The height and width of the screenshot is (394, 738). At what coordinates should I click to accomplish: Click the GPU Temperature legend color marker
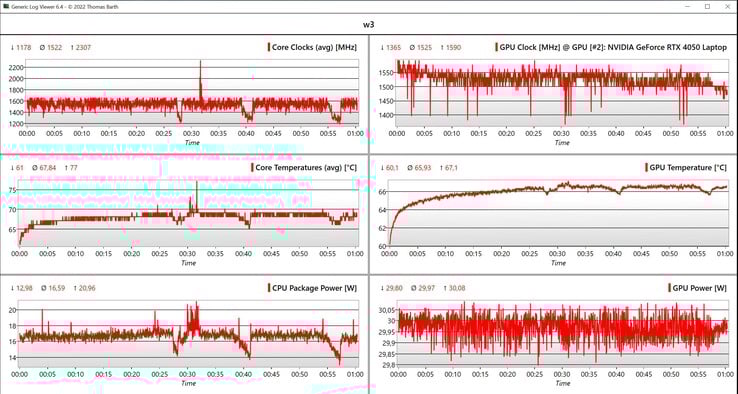[646, 168]
